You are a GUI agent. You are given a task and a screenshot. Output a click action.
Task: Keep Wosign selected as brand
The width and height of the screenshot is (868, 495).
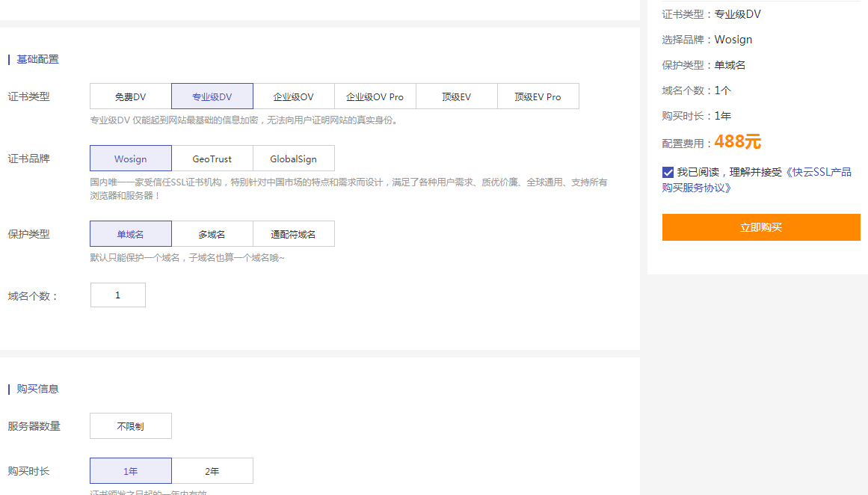click(x=130, y=158)
